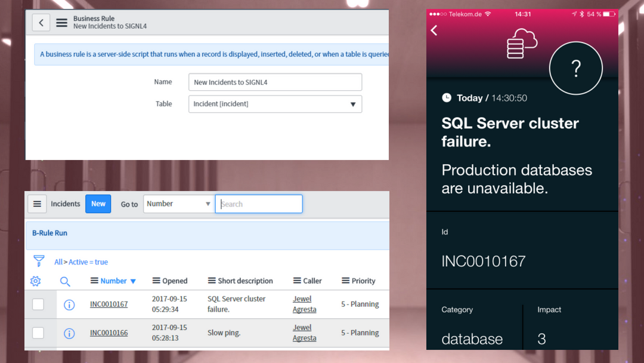Tap the 14:31 clock in phone status bar
This screenshot has width=644, height=363.
tap(523, 14)
